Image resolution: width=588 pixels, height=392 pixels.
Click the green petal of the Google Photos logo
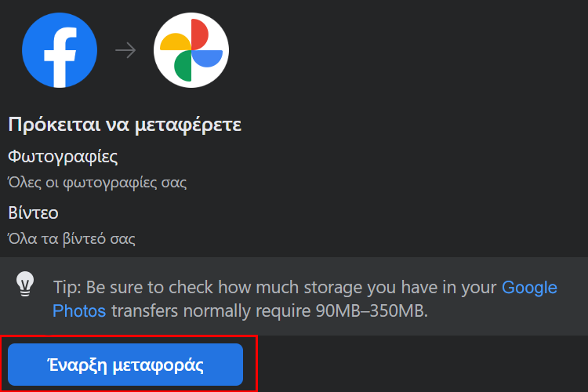pos(183,66)
